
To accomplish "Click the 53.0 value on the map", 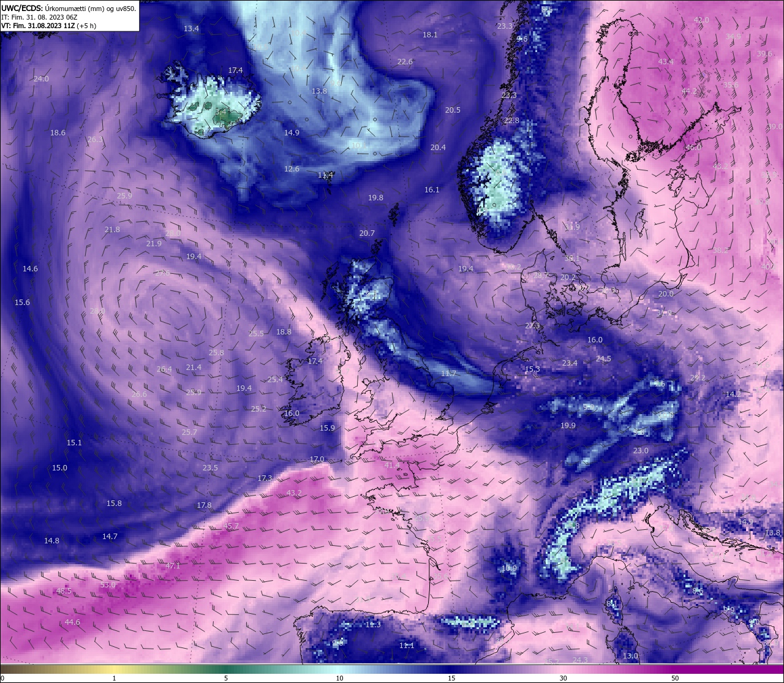I will pyautogui.click(x=108, y=585).
